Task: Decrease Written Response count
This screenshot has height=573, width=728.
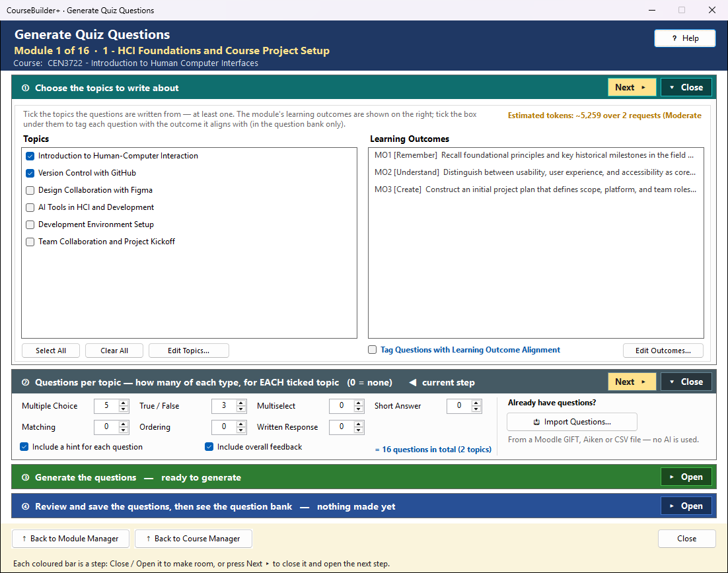Action: pyautogui.click(x=359, y=430)
